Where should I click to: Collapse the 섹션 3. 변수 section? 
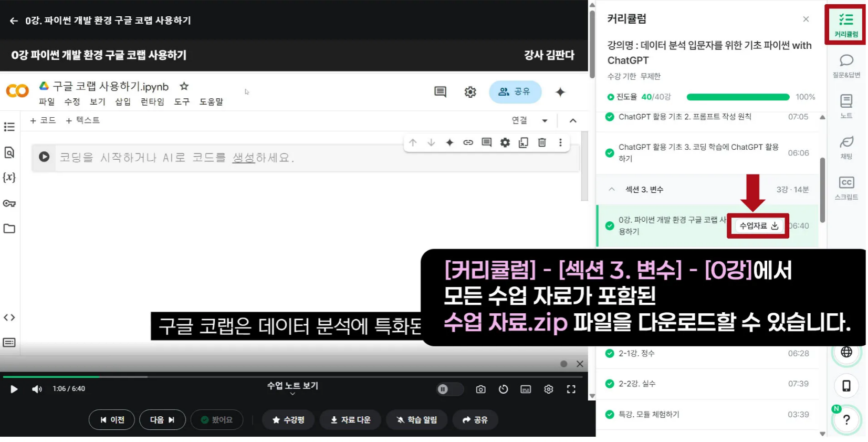point(612,189)
